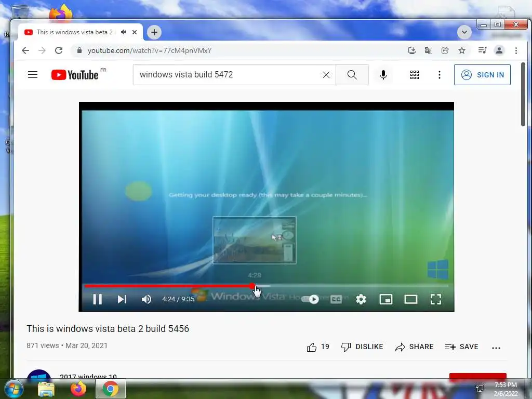This screenshot has height=399, width=532.
Task: Click the progress bar scrubber dot
Action: pos(252,286)
